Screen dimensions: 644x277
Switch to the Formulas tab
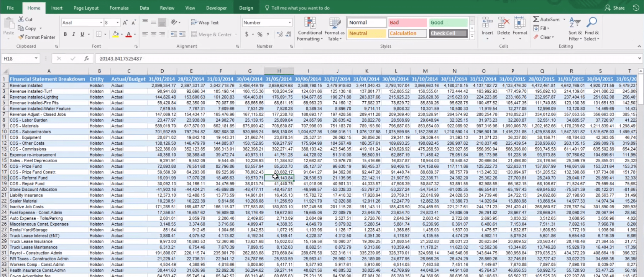[119, 8]
